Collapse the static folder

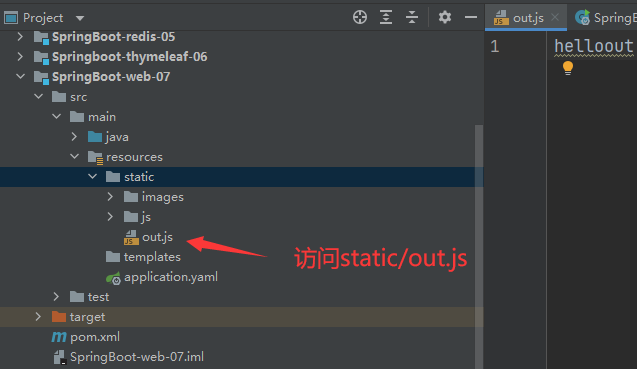tap(93, 176)
